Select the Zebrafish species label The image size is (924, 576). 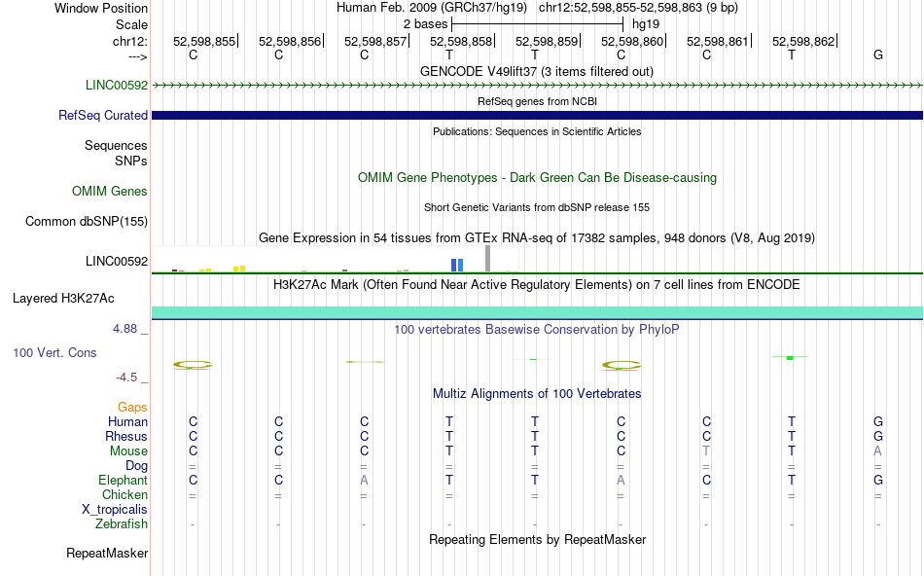pyautogui.click(x=122, y=523)
